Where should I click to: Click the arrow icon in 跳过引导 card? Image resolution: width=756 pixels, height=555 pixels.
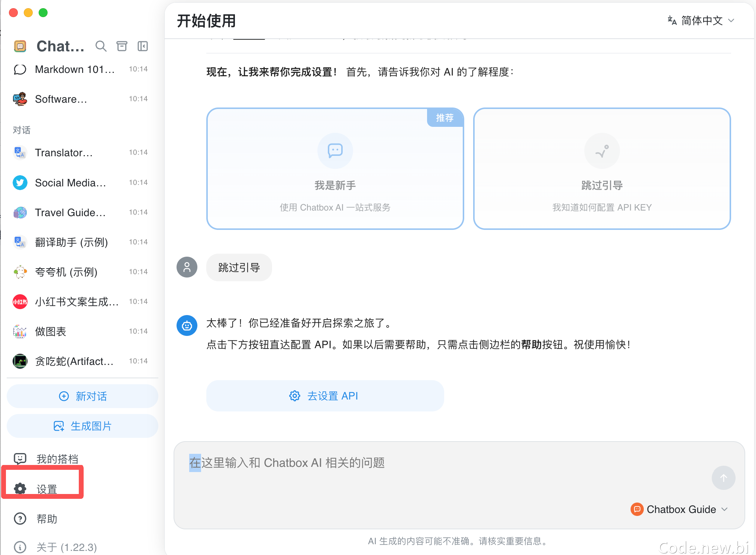click(x=602, y=151)
